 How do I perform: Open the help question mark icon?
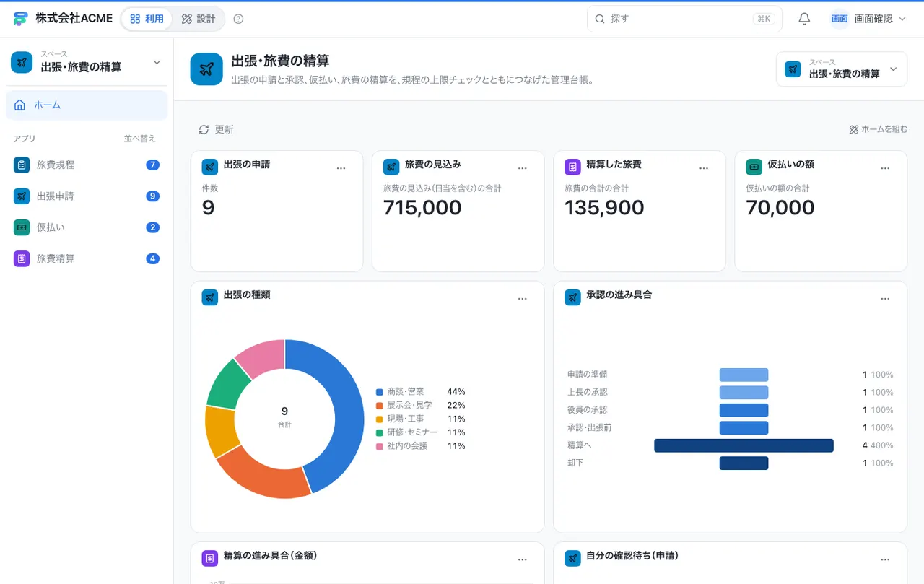point(239,19)
